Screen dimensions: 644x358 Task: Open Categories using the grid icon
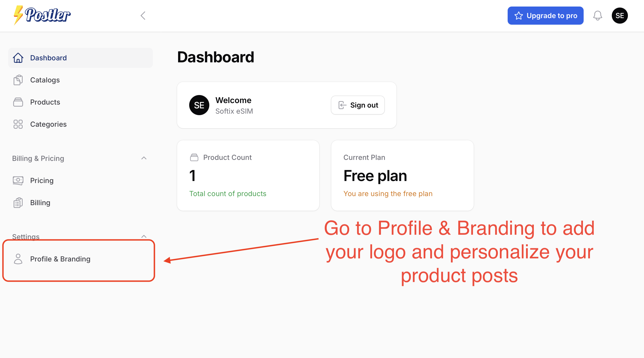18,124
